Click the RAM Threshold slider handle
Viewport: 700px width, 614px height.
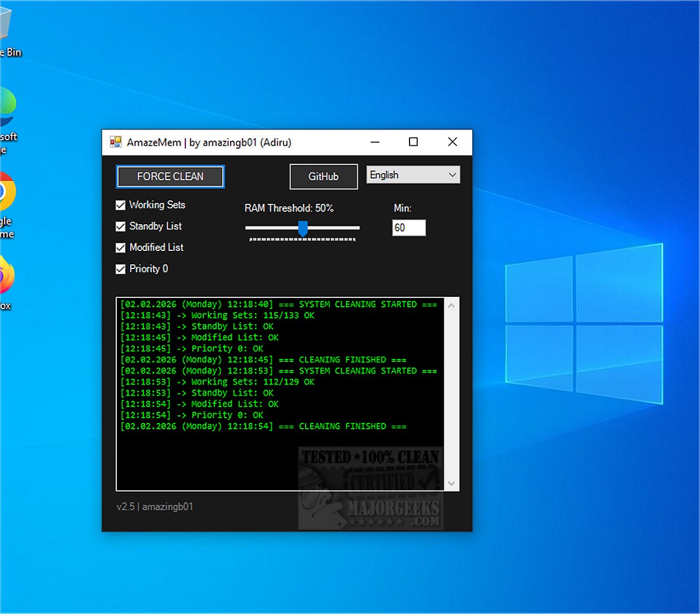point(303,228)
